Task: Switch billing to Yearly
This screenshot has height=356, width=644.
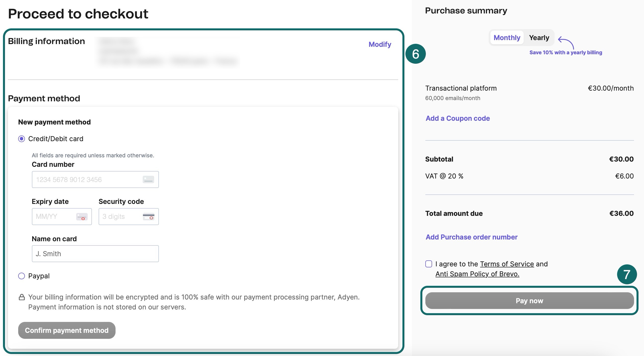Action: coord(539,38)
